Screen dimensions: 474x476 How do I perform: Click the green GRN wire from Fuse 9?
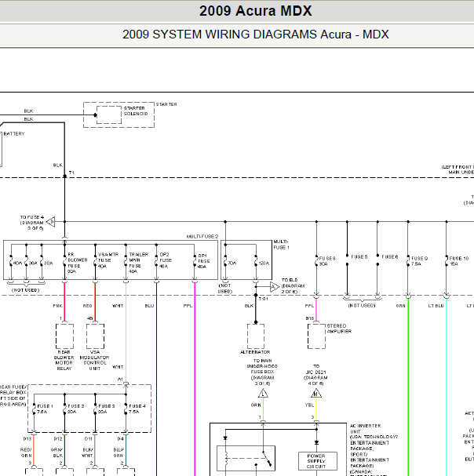[x=408, y=387]
